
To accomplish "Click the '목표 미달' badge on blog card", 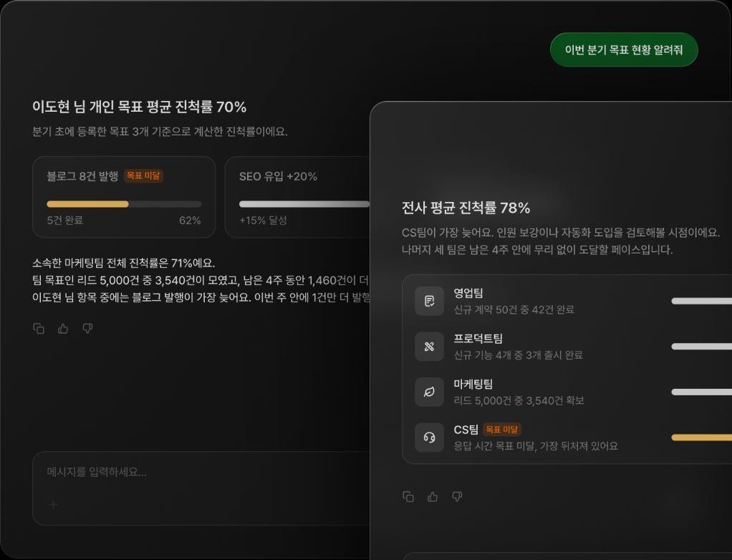I will click(143, 176).
